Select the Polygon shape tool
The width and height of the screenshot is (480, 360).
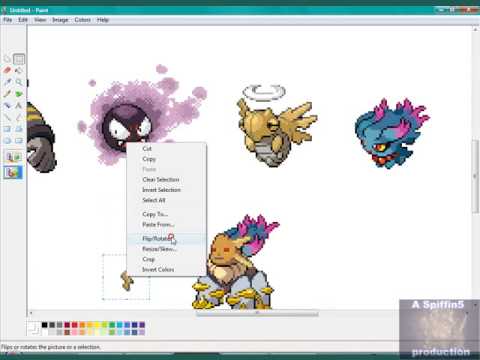coord(19,129)
